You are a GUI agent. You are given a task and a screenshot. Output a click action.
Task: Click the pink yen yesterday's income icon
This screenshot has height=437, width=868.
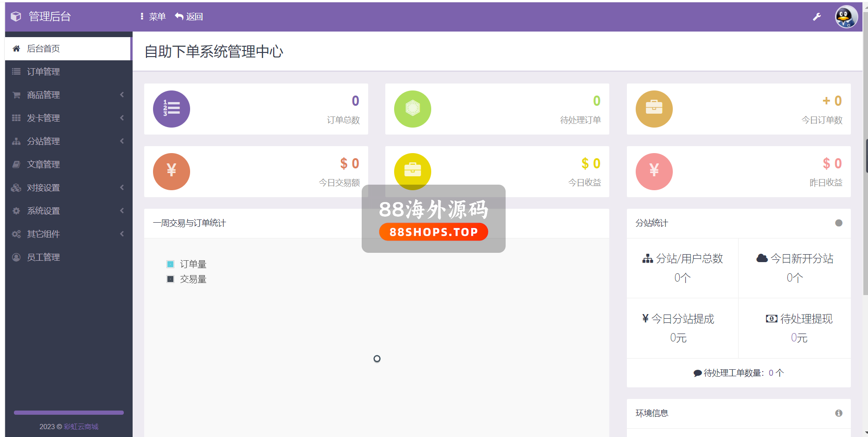654,172
